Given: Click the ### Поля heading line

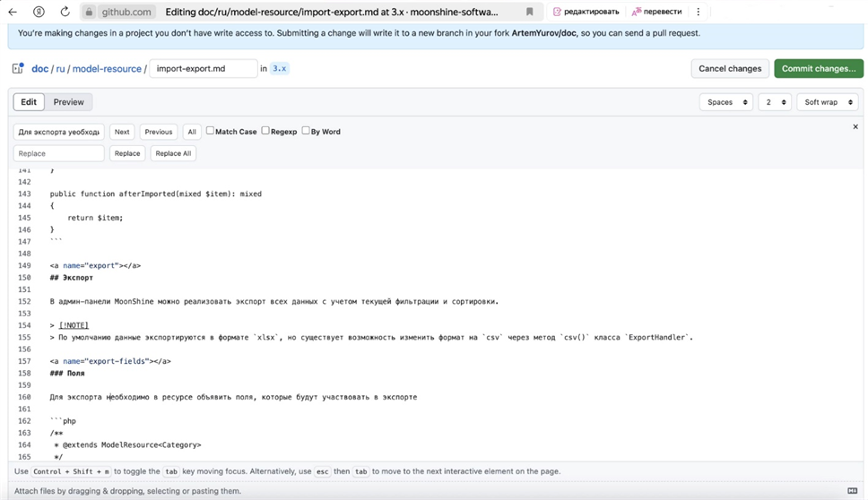Looking at the screenshot, I should tap(67, 374).
